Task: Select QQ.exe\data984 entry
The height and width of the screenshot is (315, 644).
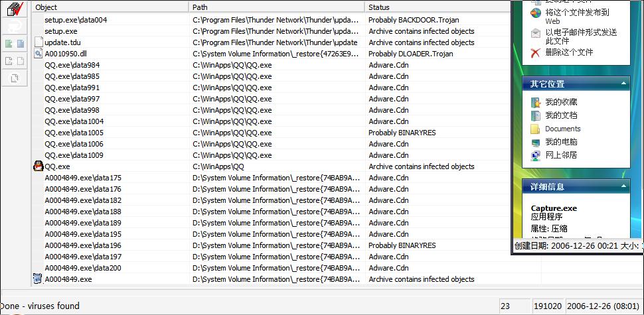Action: [72, 65]
